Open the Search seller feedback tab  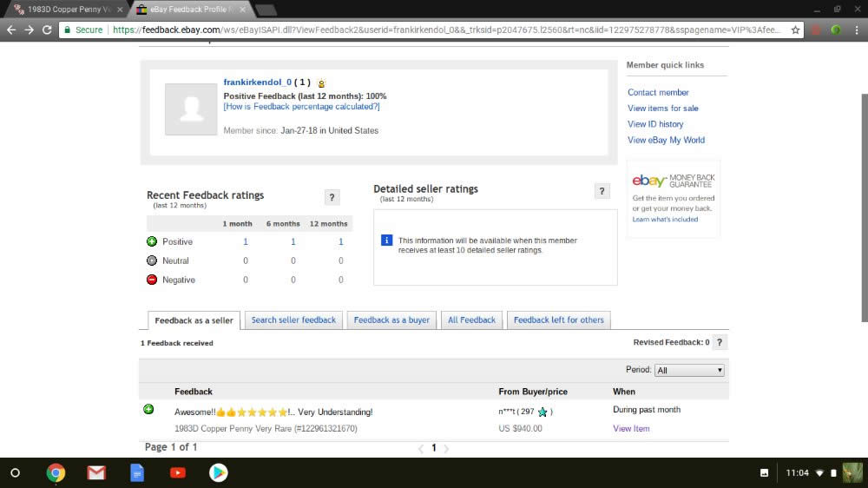click(x=293, y=320)
